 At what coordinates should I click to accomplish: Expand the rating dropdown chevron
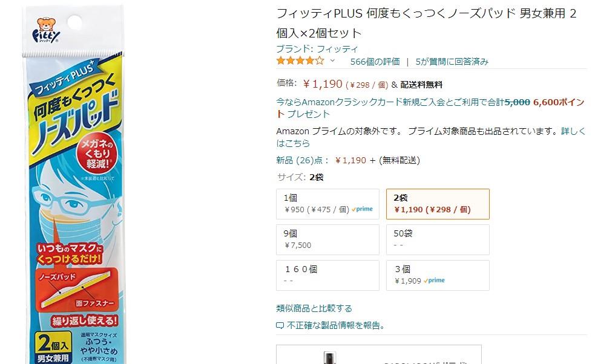tap(332, 60)
